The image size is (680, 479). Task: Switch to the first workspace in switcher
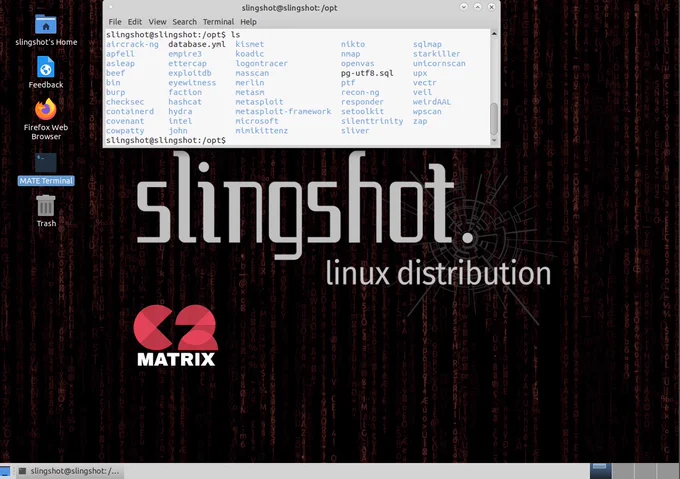pyautogui.click(x=601, y=471)
